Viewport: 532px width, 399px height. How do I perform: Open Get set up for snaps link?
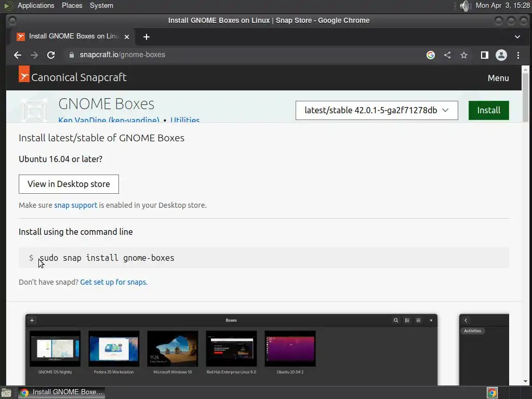pos(114,282)
